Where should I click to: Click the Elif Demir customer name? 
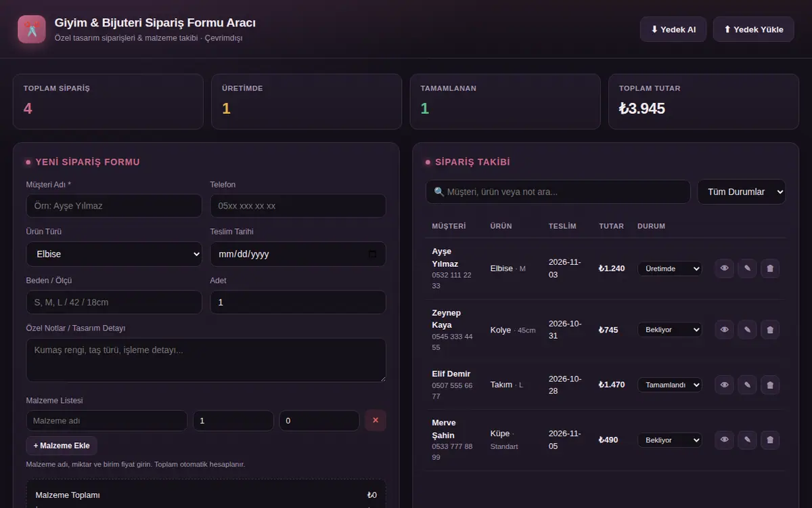point(451,374)
